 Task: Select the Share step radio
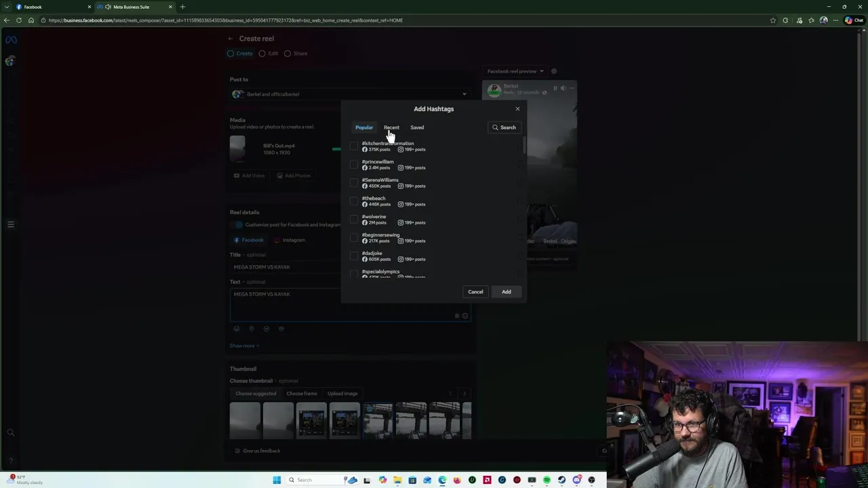point(288,54)
